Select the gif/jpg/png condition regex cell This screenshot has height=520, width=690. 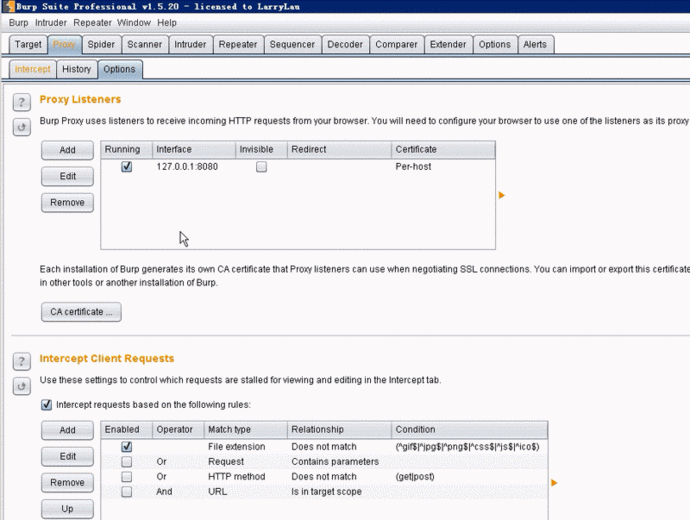[x=467, y=447]
